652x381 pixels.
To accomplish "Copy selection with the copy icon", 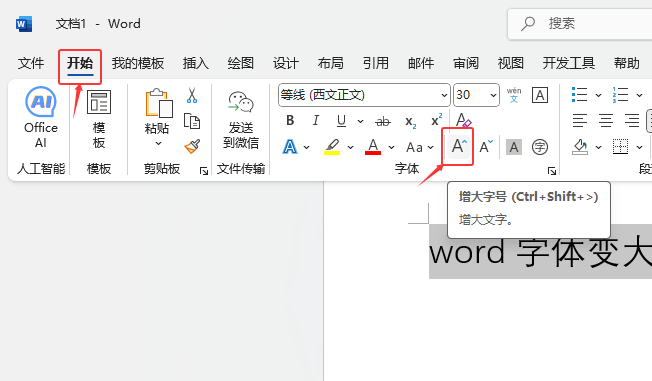I will (192, 121).
